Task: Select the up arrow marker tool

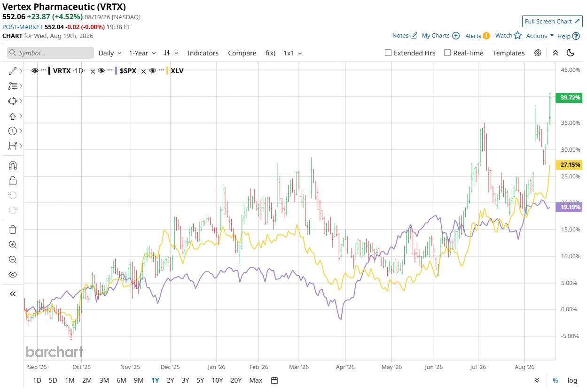Action: coord(13,116)
